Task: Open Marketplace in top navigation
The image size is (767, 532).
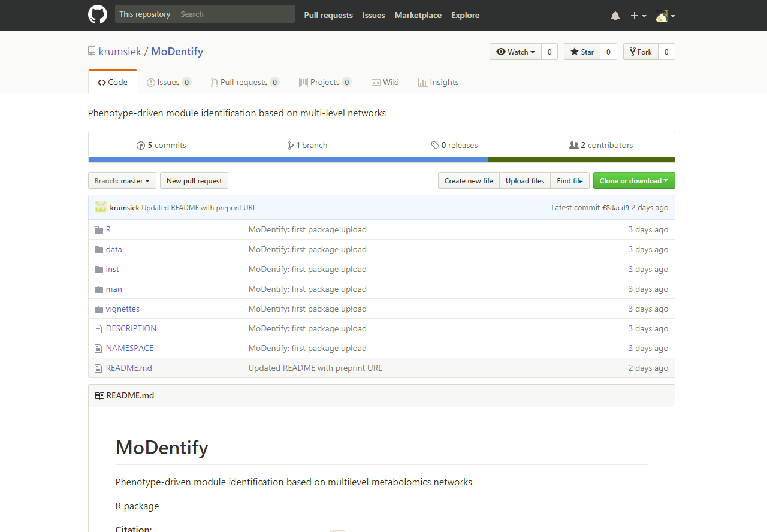Action: click(x=418, y=15)
